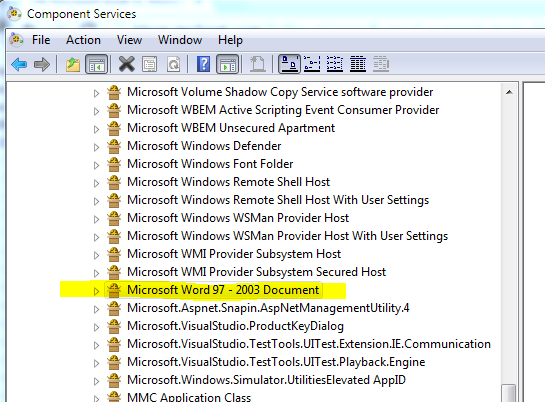The height and width of the screenshot is (402, 545).
Task: Open the View menu
Action: pyautogui.click(x=129, y=40)
